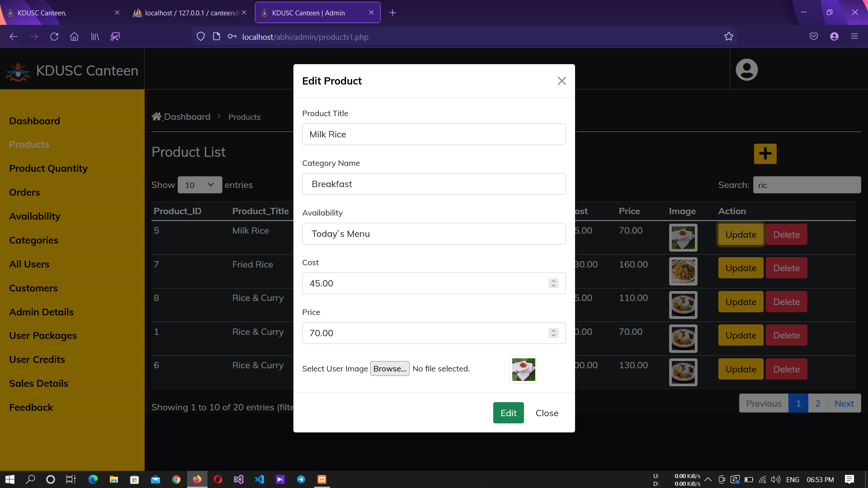Expand the Availability Today's Menu dropdown

point(434,234)
